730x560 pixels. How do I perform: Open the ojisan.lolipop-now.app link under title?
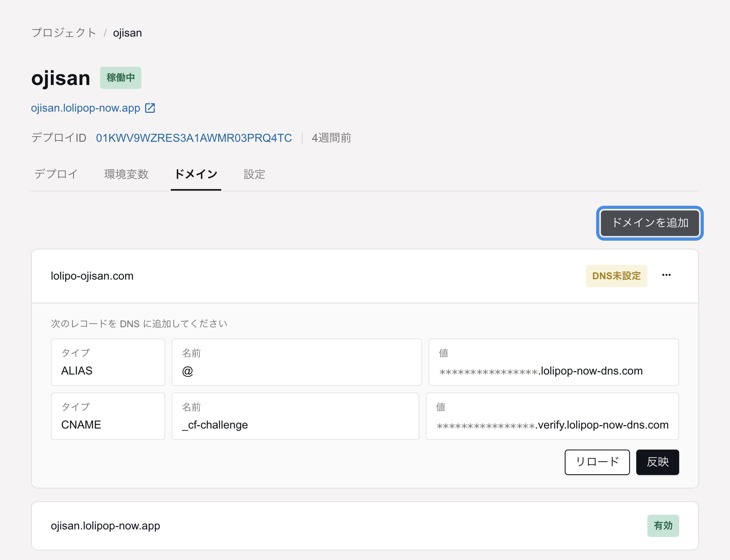[86, 108]
